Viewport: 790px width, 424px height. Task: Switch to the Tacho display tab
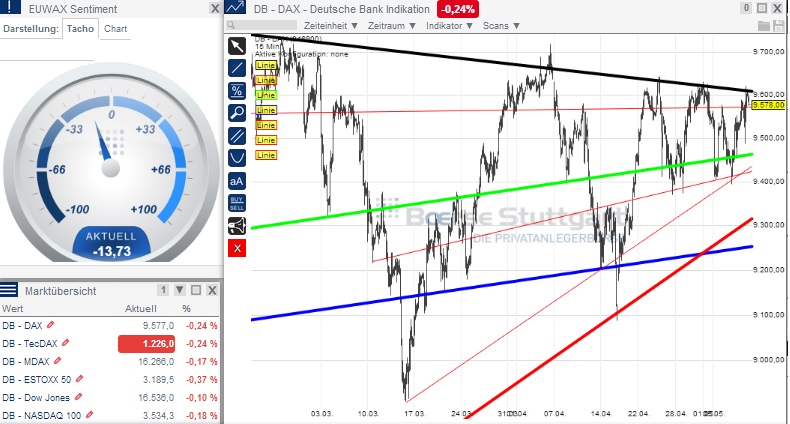[81, 29]
